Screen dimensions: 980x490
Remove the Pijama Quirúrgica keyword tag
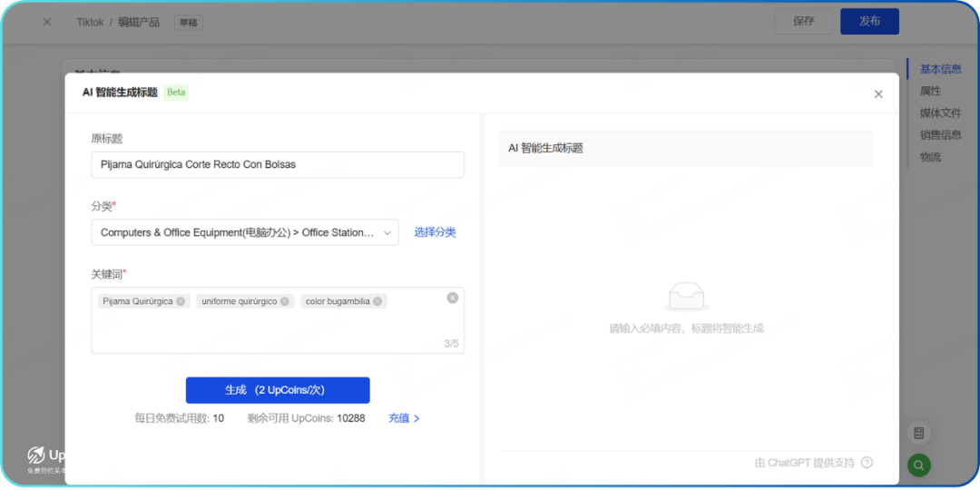pos(181,301)
